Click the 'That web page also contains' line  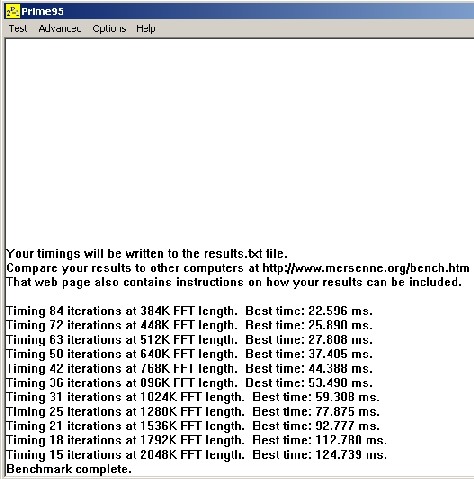click(x=234, y=282)
